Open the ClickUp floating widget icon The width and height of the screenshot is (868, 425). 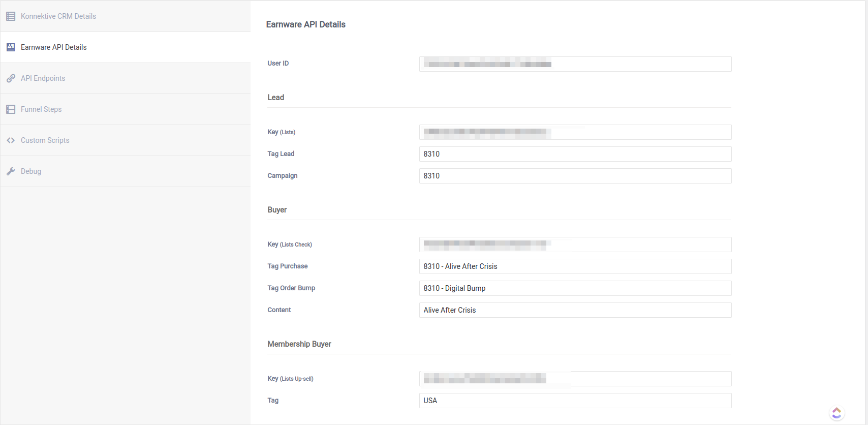836,413
